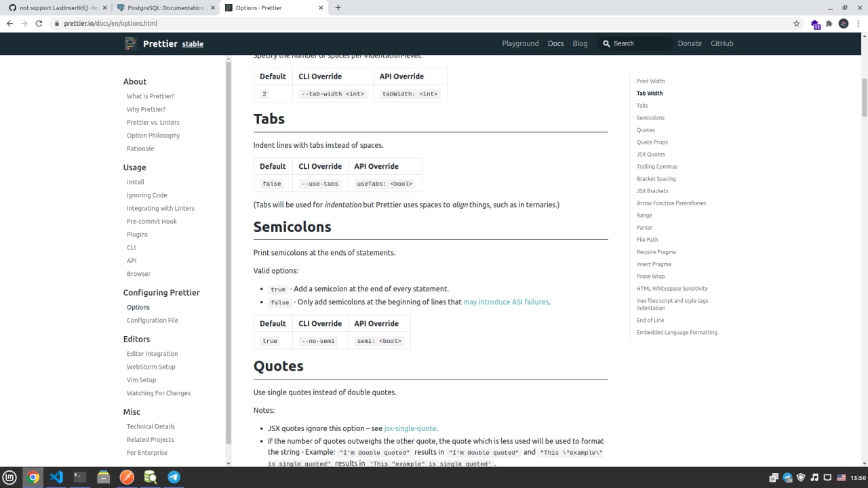Open Donate in the top navigation
The height and width of the screenshot is (488, 868).
click(690, 43)
